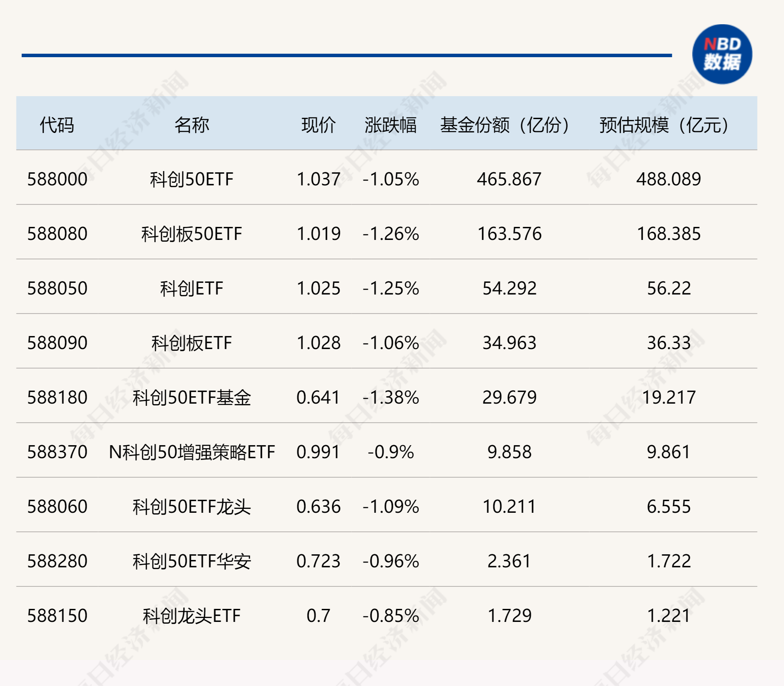Click estimated size 1.722
Screen dimensions: 784x686
click(668, 561)
